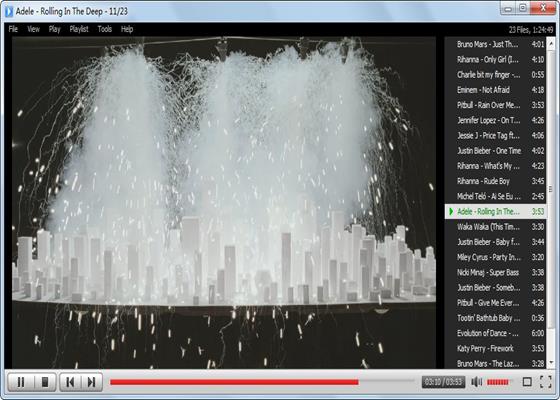
Task: Skip to the next track
Action: (x=91, y=382)
